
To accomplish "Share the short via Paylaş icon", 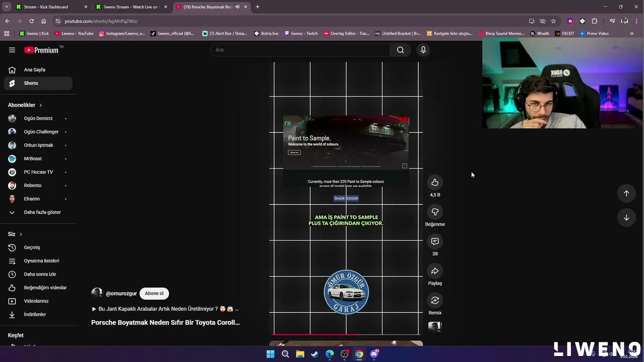I will tap(435, 271).
